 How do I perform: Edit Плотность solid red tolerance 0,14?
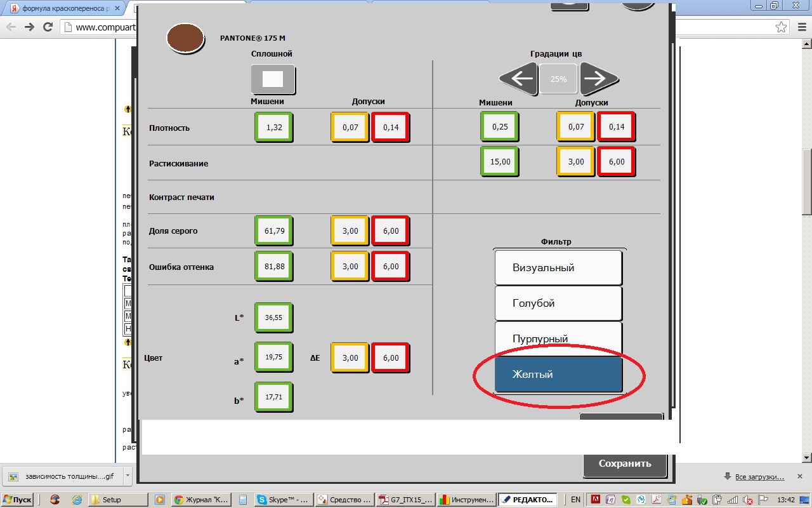[390, 127]
